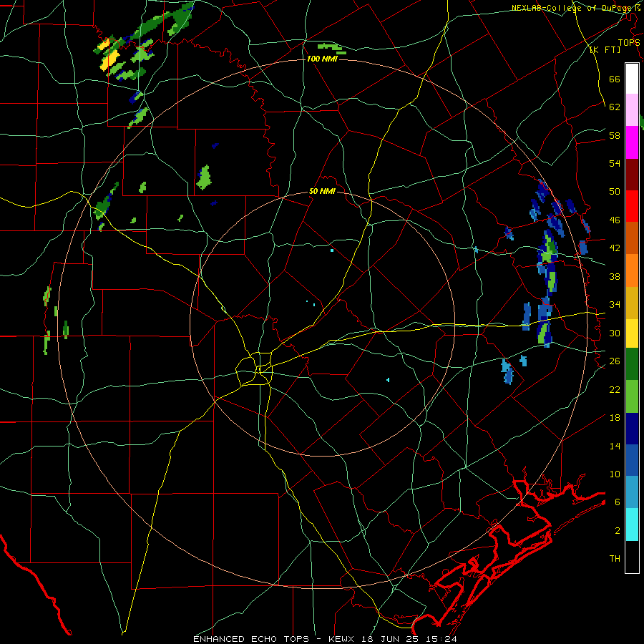The width and height of the screenshot is (644, 644).
Task: Click the "TOPS" legend heading
Action: coord(629,43)
